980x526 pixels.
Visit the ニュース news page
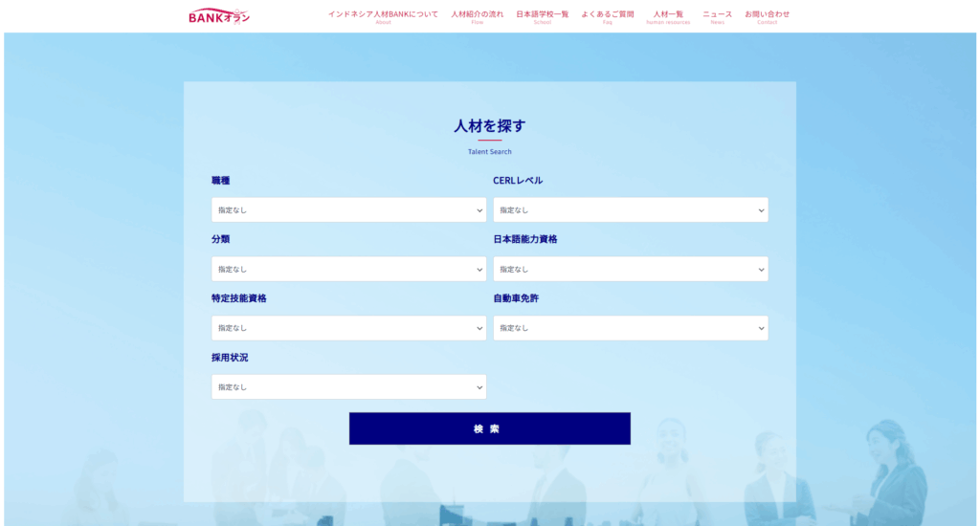[x=717, y=15]
